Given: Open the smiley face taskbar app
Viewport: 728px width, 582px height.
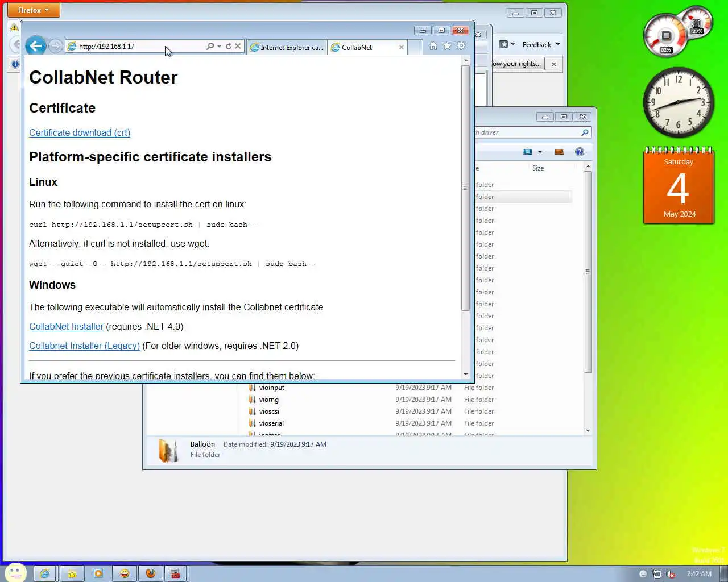Looking at the screenshot, I should pos(125,573).
